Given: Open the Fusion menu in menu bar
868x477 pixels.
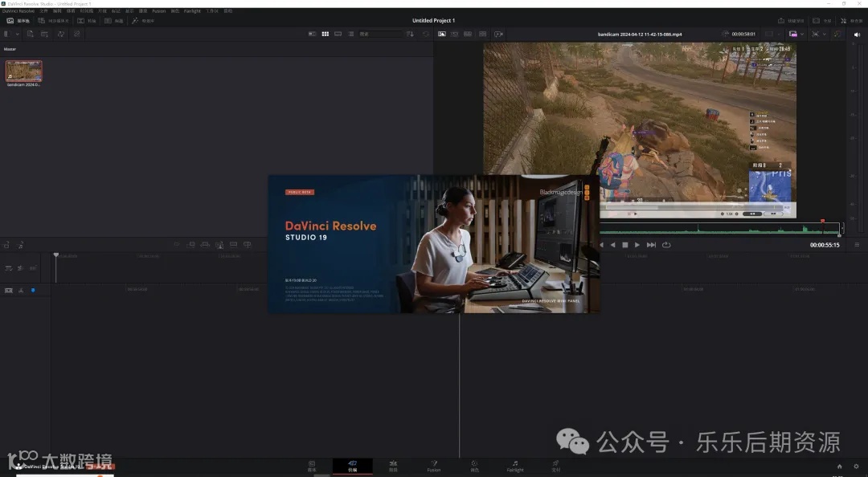Looking at the screenshot, I should [x=158, y=11].
